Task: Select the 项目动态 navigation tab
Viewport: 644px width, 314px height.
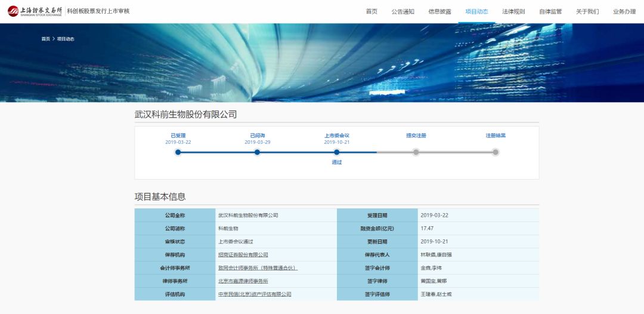Action: (x=476, y=11)
